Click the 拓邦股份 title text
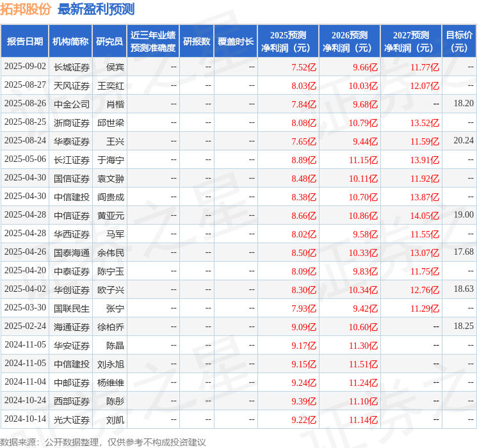 (x=26, y=9)
